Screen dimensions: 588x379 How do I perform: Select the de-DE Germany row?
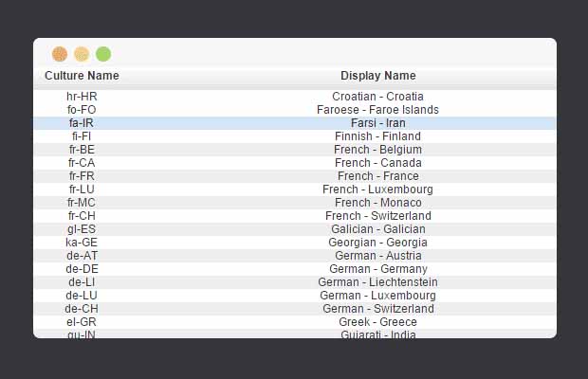coord(295,269)
